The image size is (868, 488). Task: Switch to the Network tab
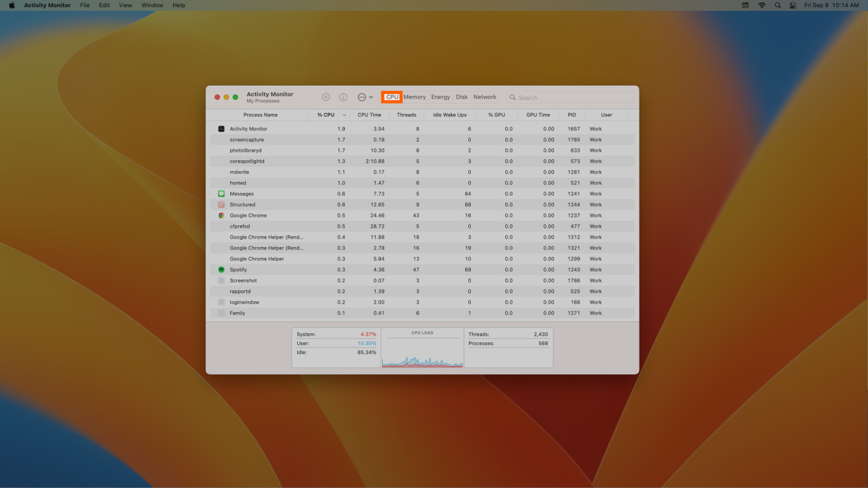(x=485, y=96)
